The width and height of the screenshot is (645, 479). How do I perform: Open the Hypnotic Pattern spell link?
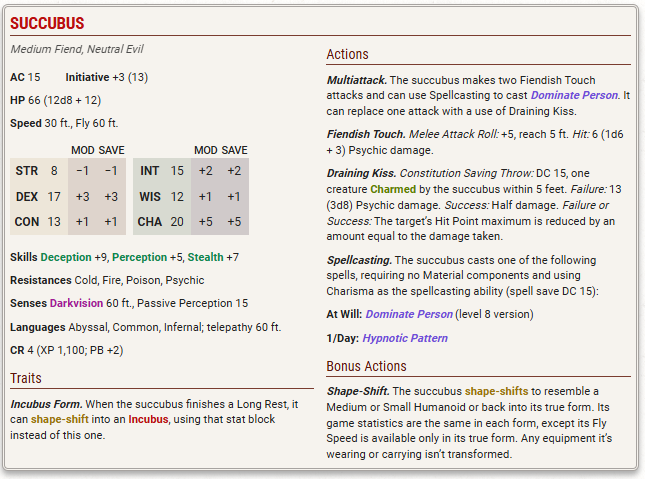405,338
